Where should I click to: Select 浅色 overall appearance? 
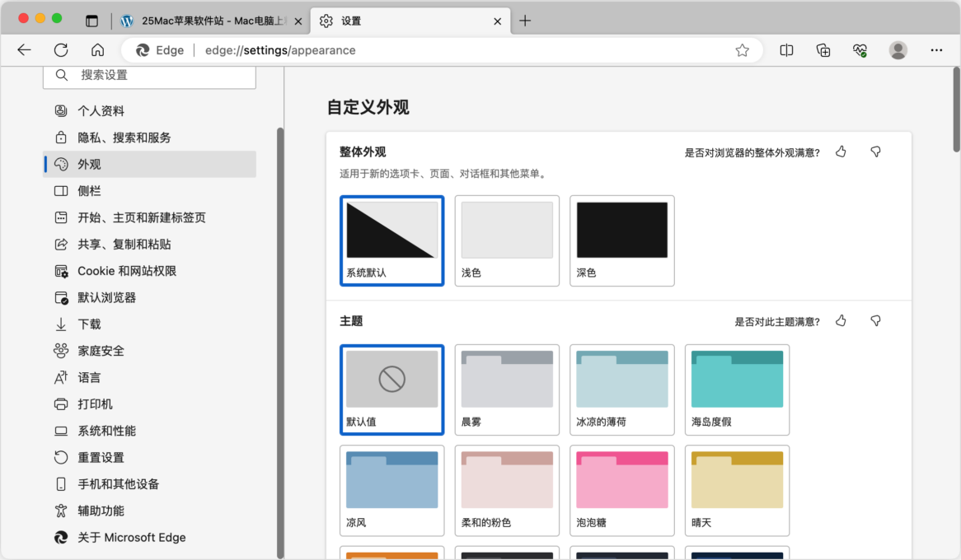(507, 240)
